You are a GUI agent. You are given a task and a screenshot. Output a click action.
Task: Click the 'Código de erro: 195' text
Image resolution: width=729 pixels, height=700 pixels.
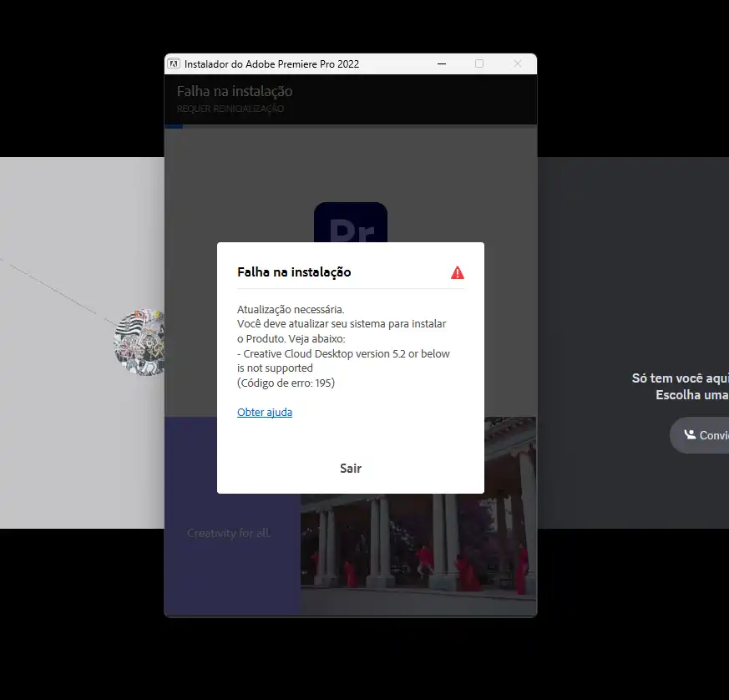pyautogui.click(x=286, y=383)
